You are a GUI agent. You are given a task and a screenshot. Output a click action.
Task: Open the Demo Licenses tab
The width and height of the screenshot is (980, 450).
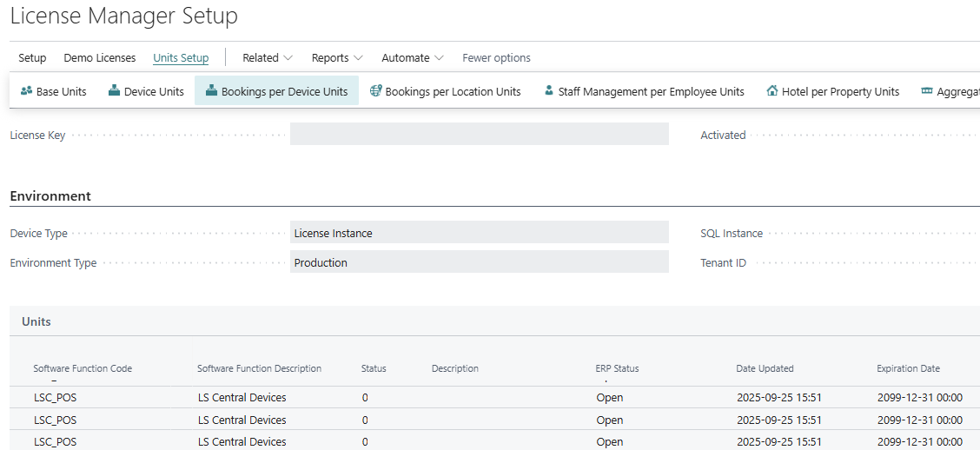click(100, 58)
